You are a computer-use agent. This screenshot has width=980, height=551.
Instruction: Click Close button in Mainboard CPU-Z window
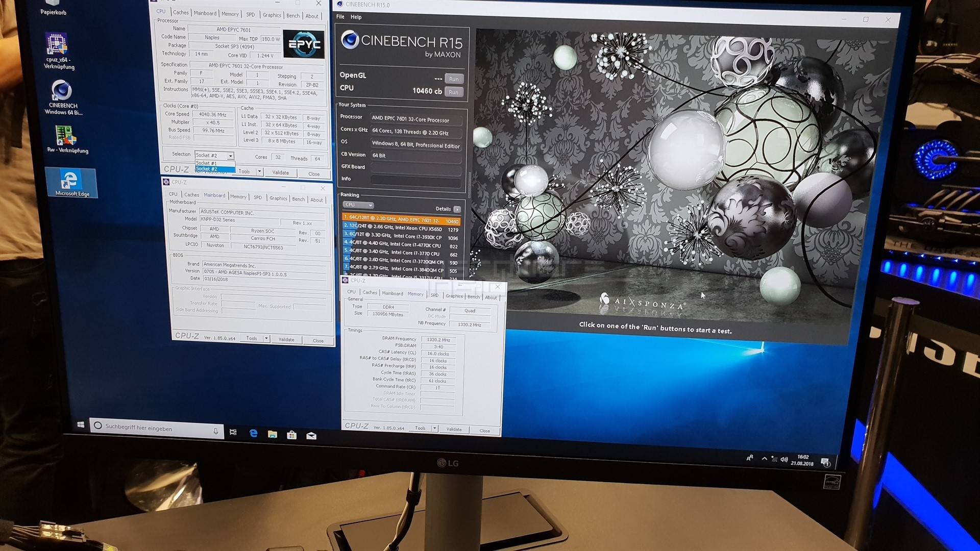(318, 340)
